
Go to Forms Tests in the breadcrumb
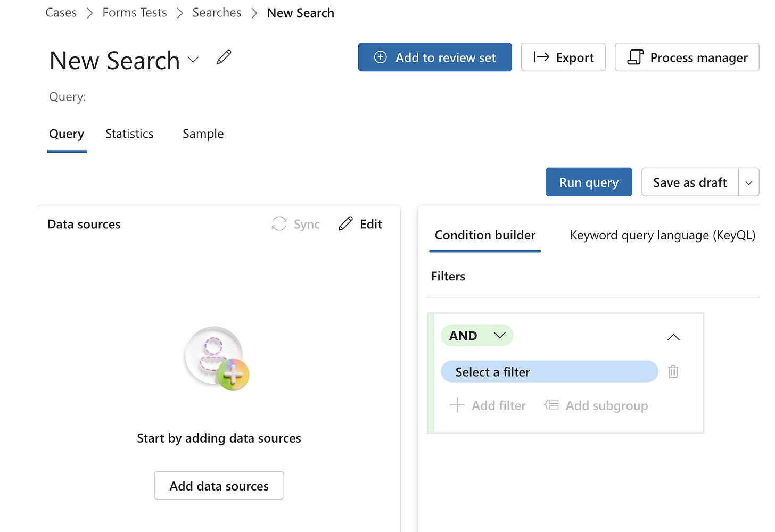[135, 13]
